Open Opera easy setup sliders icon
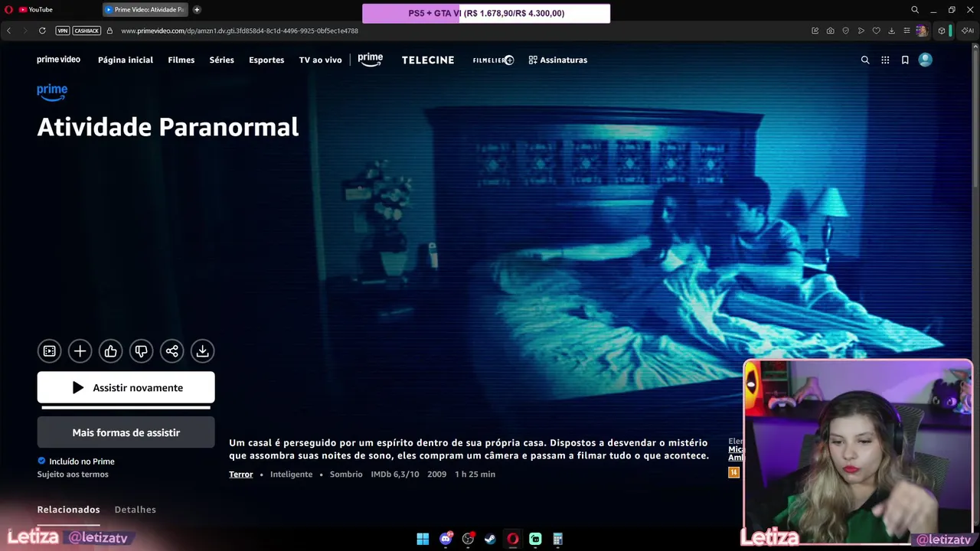 point(906,31)
